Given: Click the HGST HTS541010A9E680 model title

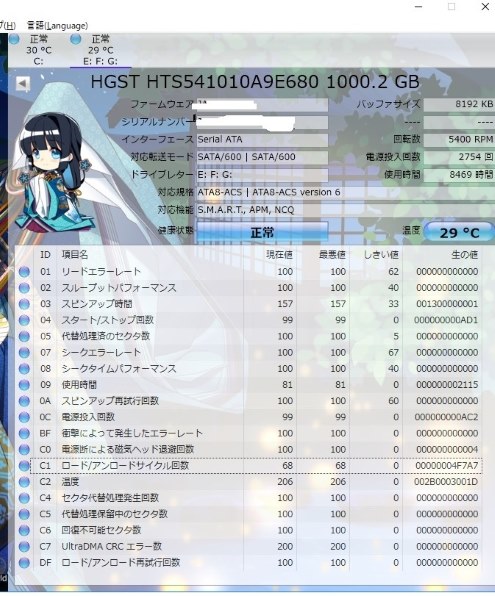Looking at the screenshot, I should (255, 82).
